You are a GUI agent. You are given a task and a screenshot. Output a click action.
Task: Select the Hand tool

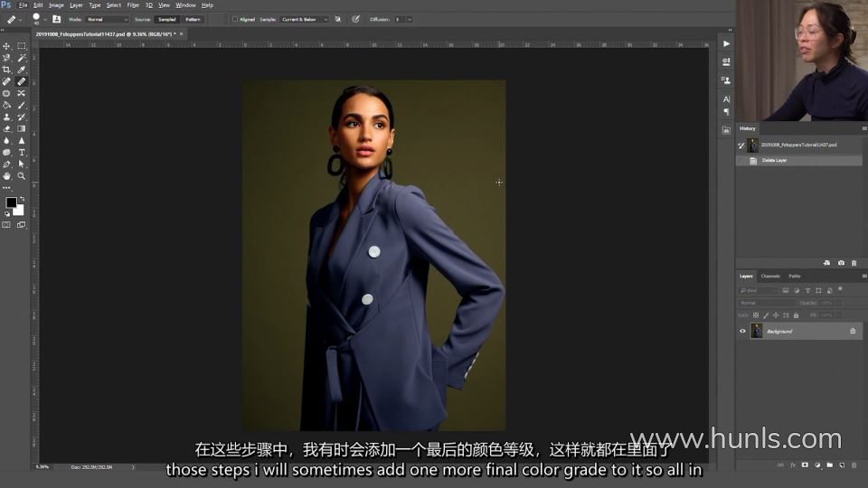[x=6, y=176]
